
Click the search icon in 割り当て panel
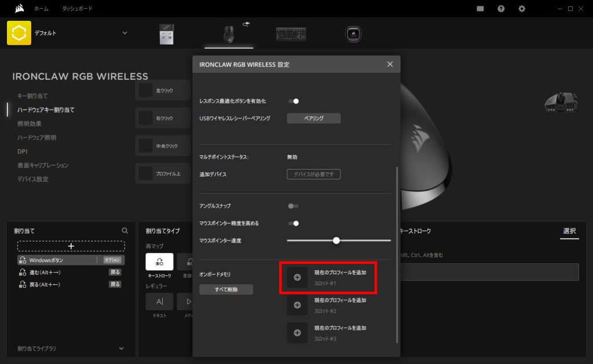coord(125,230)
